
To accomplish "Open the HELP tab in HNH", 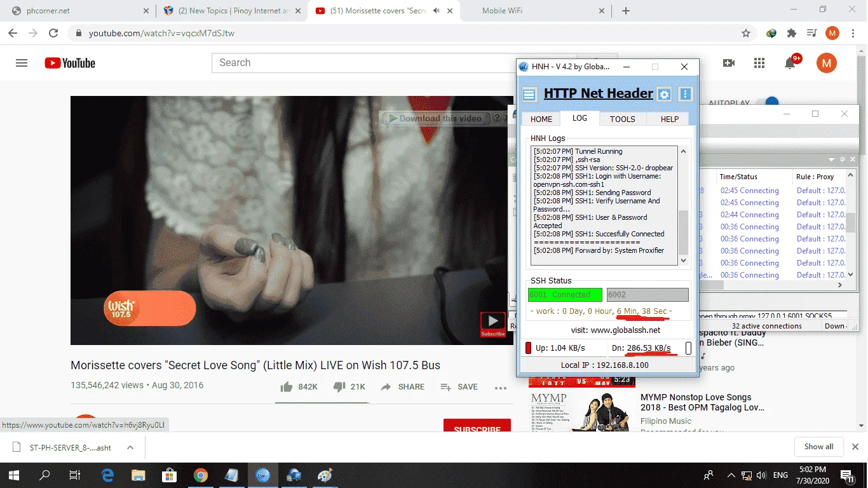I will [x=670, y=119].
